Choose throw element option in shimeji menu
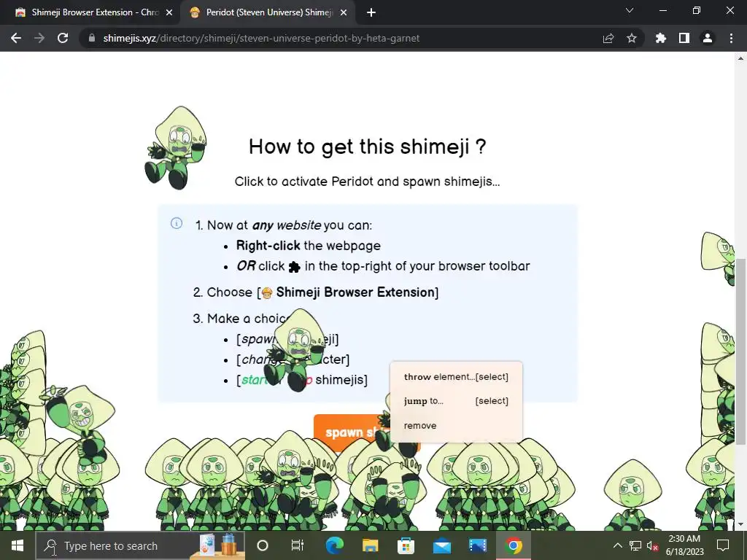 [x=456, y=377]
